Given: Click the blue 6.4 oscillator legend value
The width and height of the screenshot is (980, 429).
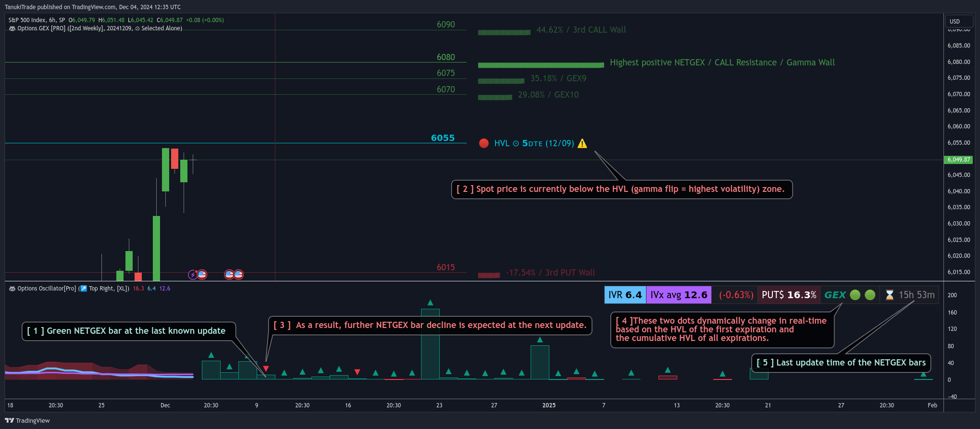Looking at the screenshot, I should [151, 289].
